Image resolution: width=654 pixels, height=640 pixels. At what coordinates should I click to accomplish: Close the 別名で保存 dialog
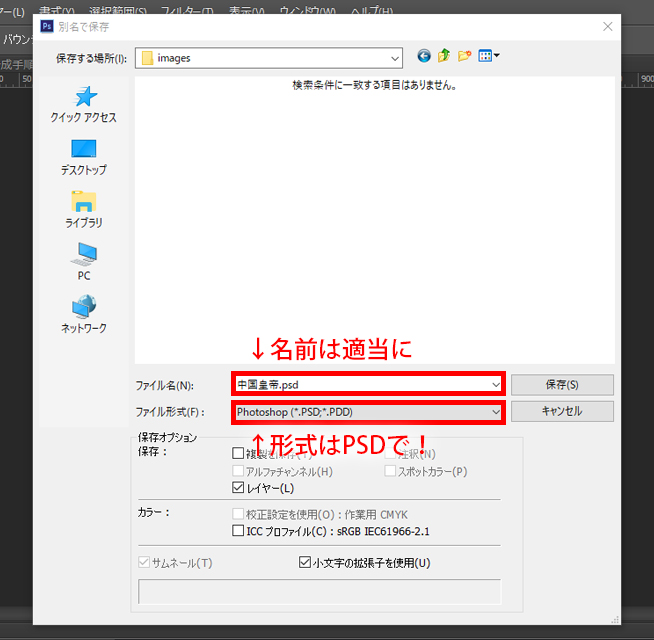click(608, 27)
